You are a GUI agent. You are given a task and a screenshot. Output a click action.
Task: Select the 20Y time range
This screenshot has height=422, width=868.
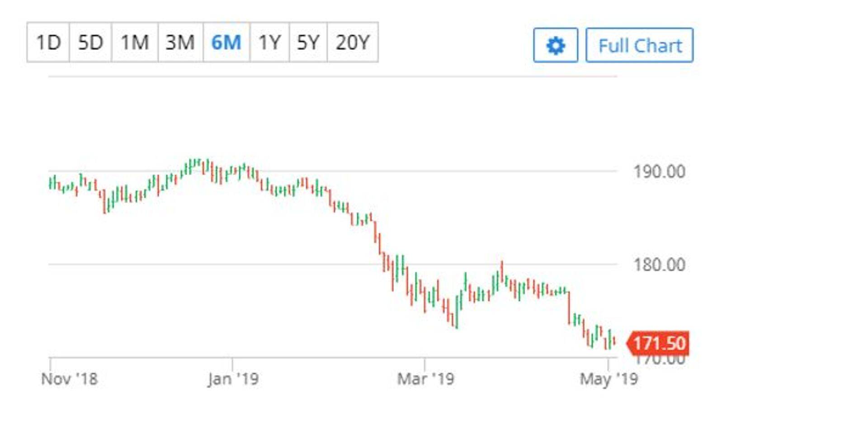coord(353,43)
